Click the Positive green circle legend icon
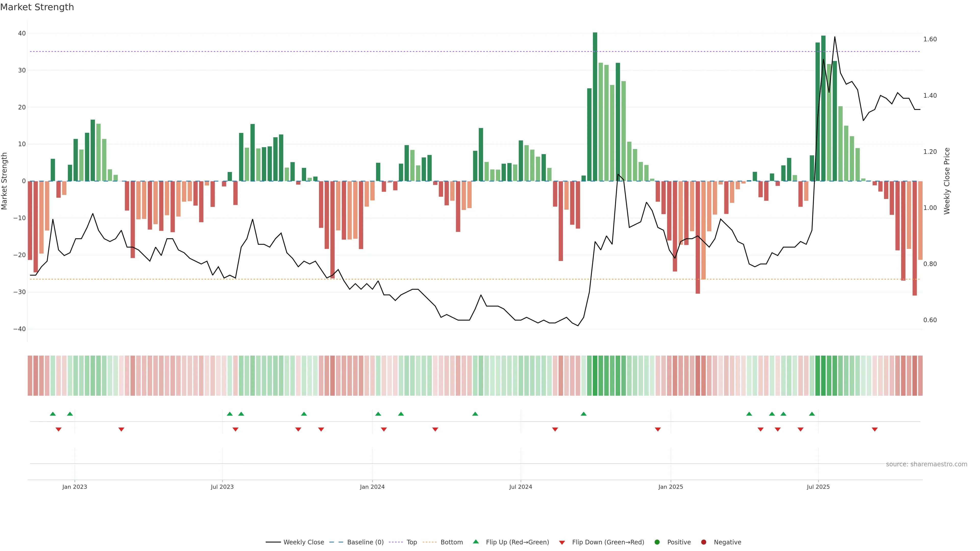This screenshot has width=980, height=551. tap(657, 542)
